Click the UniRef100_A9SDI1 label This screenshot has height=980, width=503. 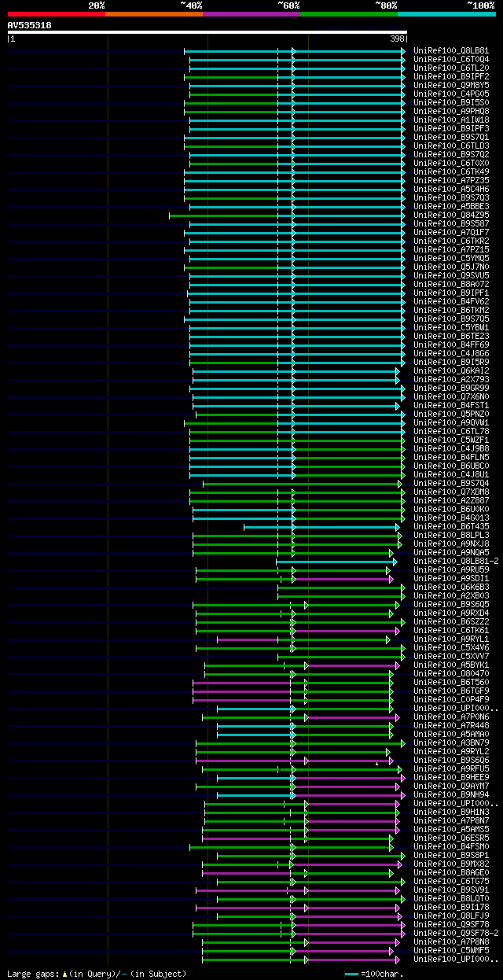click(x=451, y=578)
